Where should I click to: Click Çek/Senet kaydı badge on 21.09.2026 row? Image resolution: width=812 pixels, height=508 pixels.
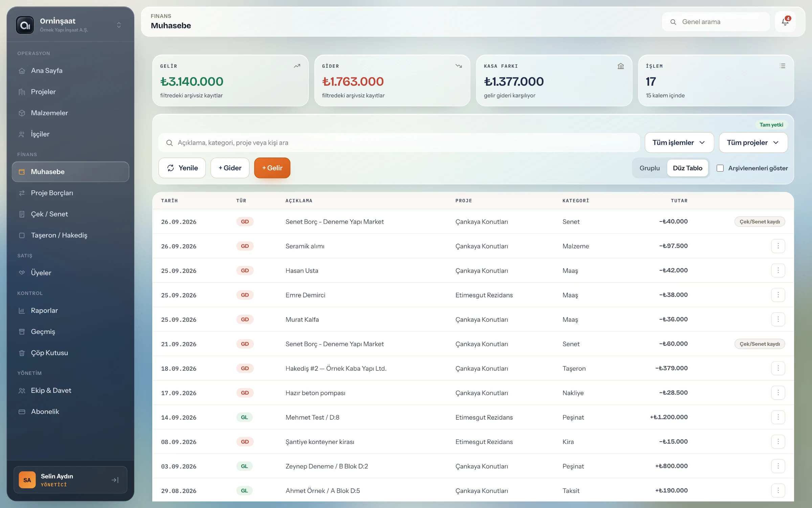(x=760, y=344)
